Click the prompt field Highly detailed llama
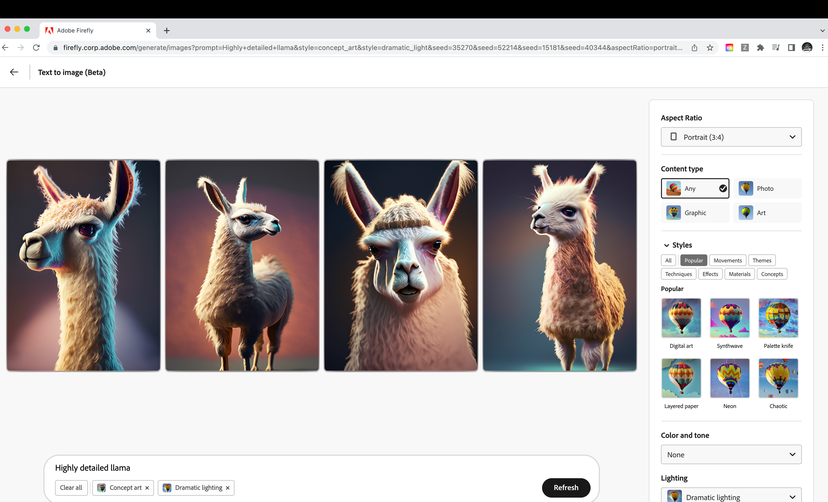This screenshot has height=502, width=828. tap(92, 468)
